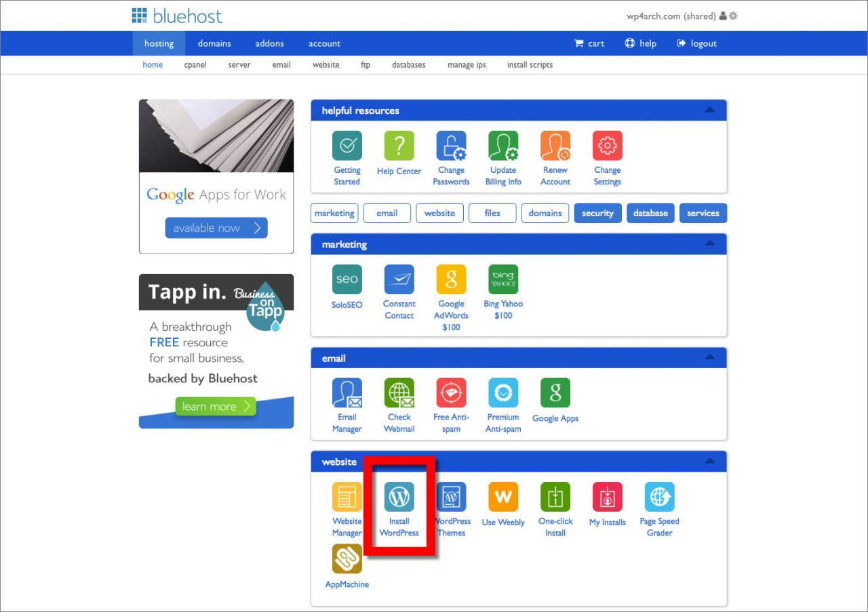Collapse the email panel
868x612 pixels.
click(709, 357)
